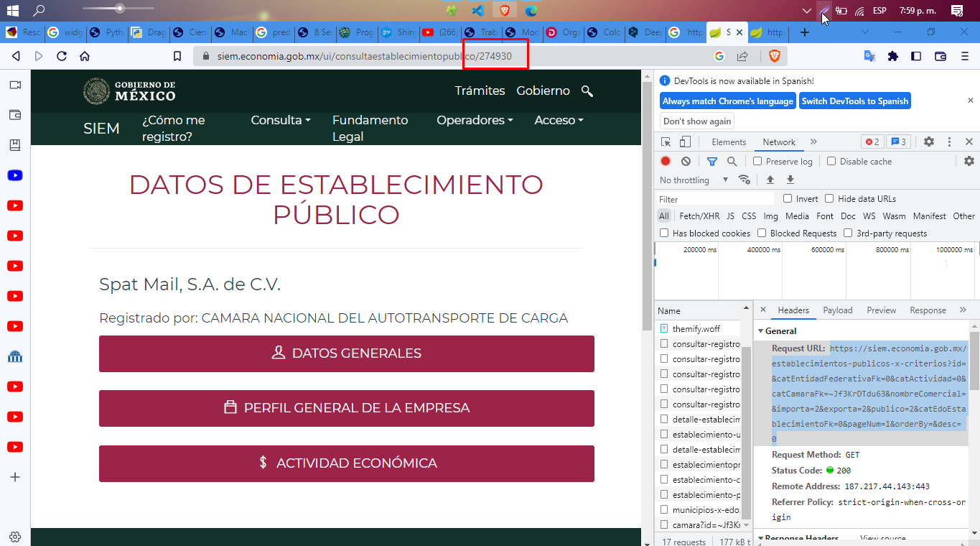Image resolution: width=980 pixels, height=546 pixels.
Task: Enable the Preserve log checkbox
Action: point(758,160)
